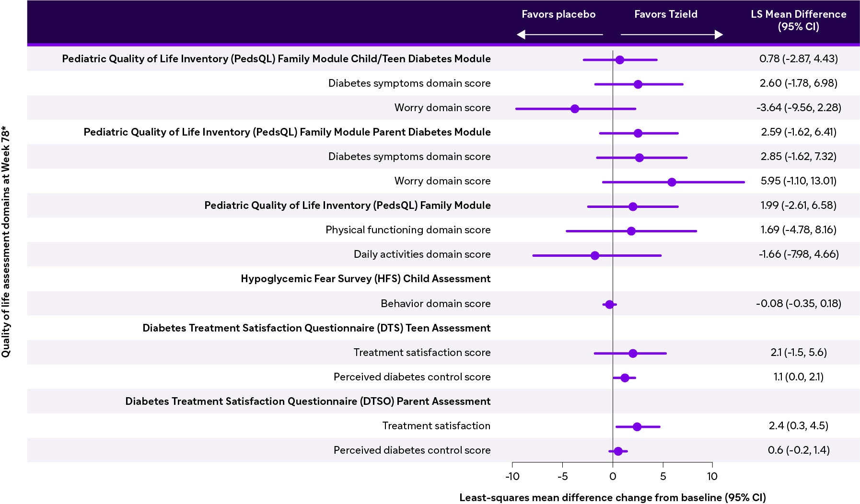
Task: Click the Parent Treatment satisfaction data point
Action: click(x=637, y=427)
